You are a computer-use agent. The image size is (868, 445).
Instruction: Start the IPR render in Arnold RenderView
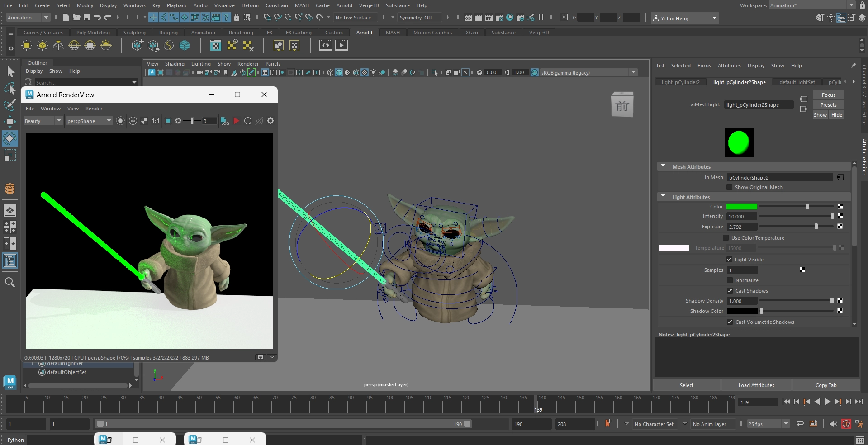pyautogui.click(x=236, y=121)
